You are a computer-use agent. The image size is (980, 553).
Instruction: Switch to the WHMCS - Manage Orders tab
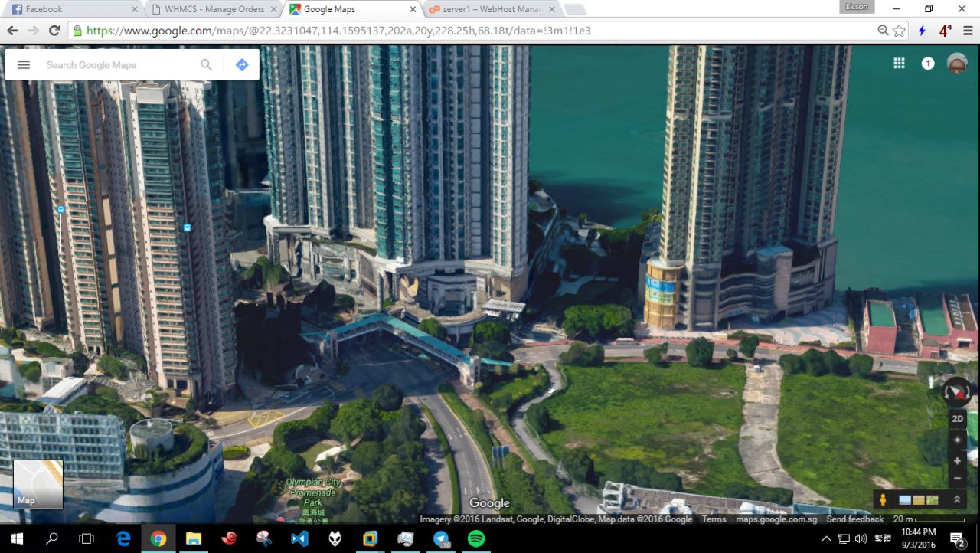[x=214, y=9]
